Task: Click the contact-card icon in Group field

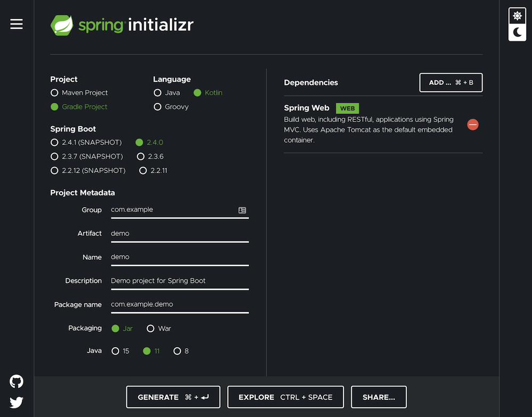Action: (243, 210)
